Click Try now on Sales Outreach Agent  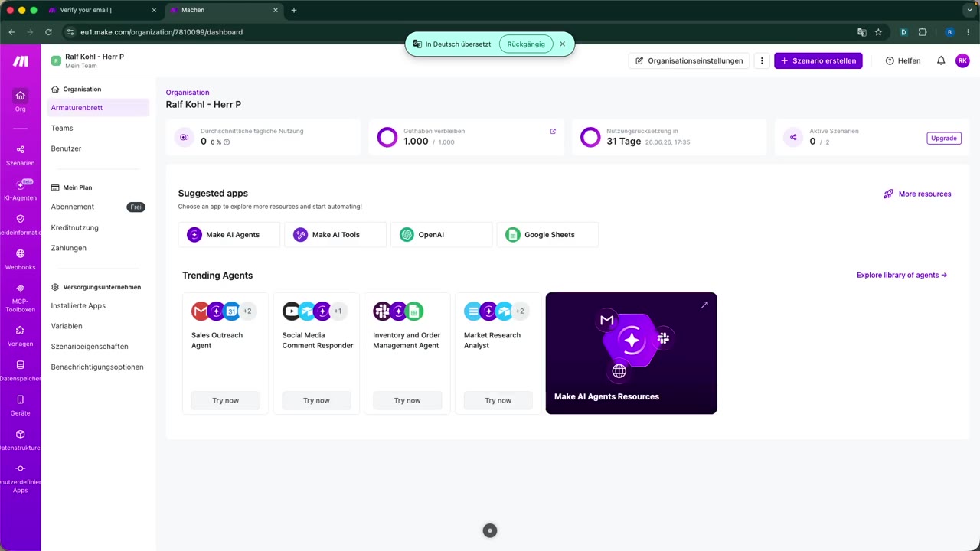[x=226, y=400]
